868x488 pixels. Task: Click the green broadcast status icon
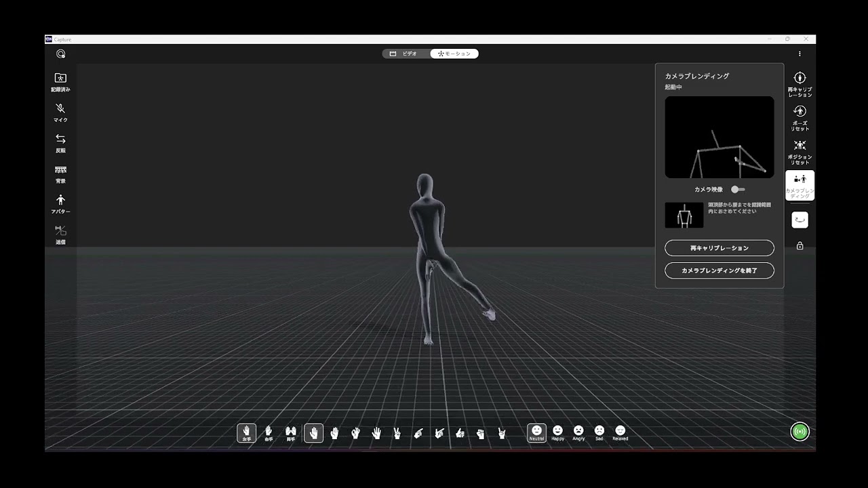[x=800, y=431]
